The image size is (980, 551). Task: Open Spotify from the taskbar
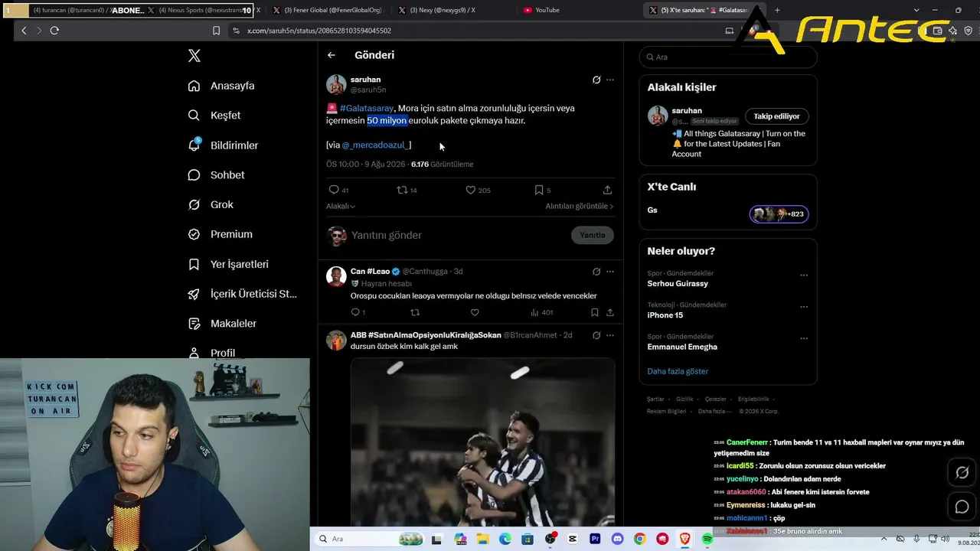707,539
